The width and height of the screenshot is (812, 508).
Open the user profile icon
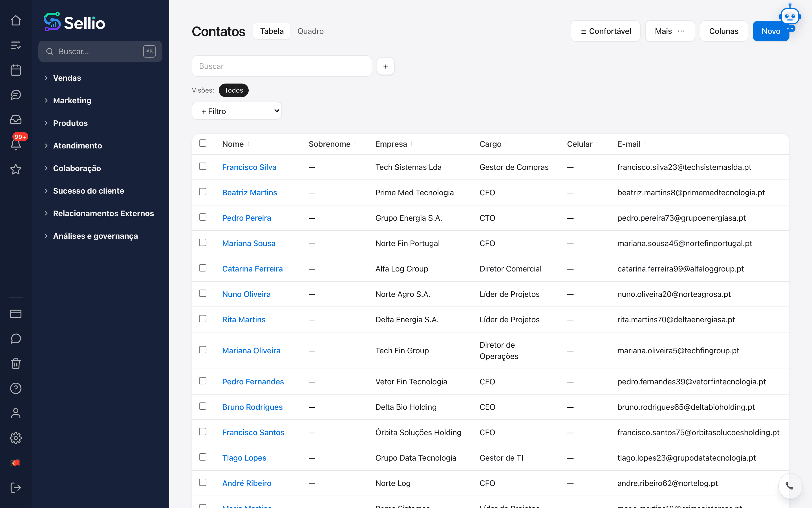[16, 413]
